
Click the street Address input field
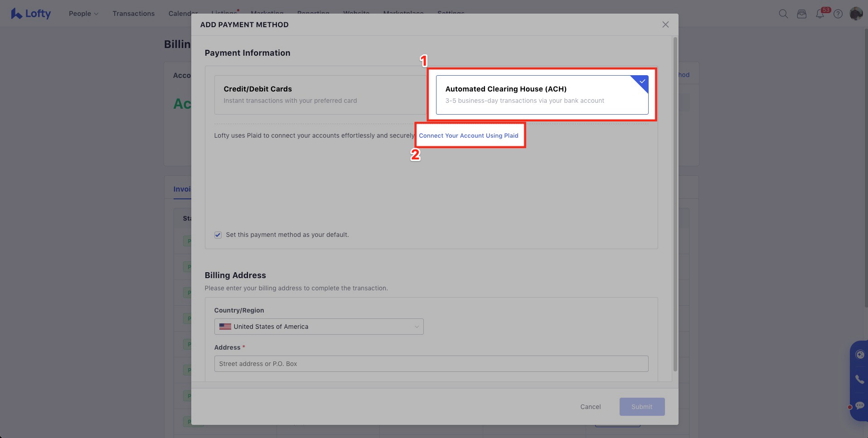coord(431,364)
